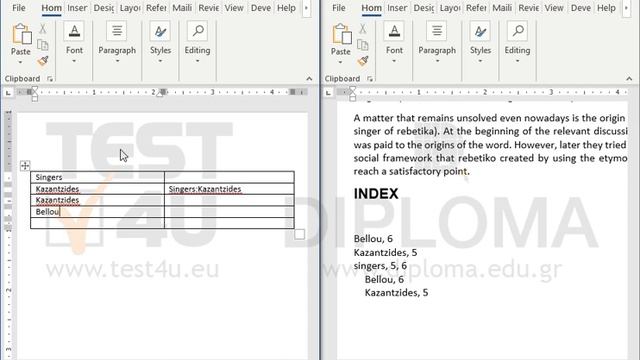
Task: Select Format Painter brush in right window
Action: (x=362, y=61)
